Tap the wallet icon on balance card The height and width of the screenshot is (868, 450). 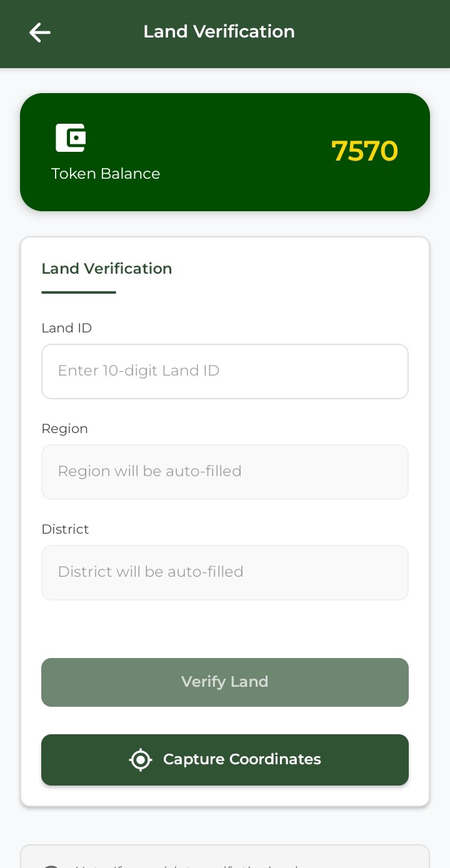[x=71, y=138]
